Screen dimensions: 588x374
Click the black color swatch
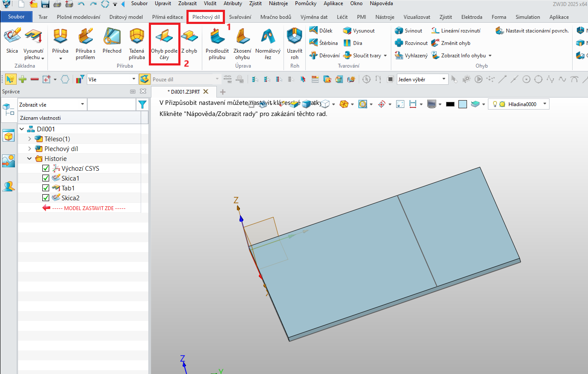tap(450, 104)
